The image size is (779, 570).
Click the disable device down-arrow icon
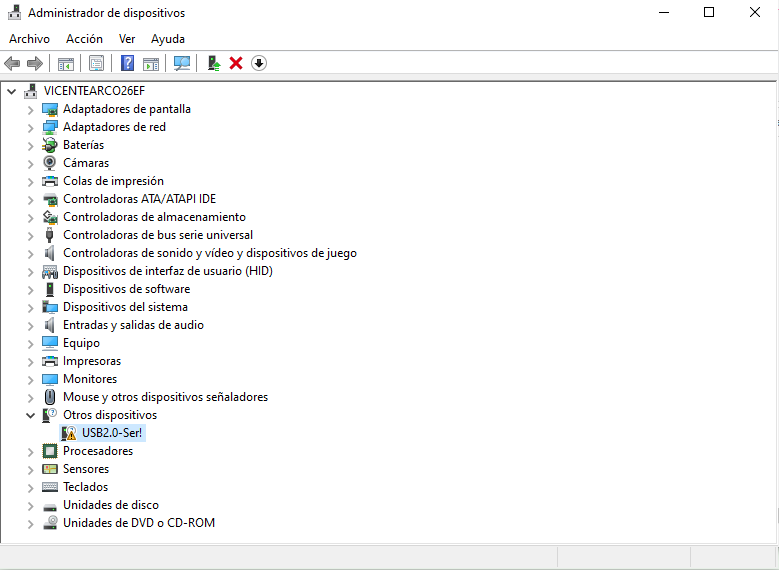(x=259, y=63)
